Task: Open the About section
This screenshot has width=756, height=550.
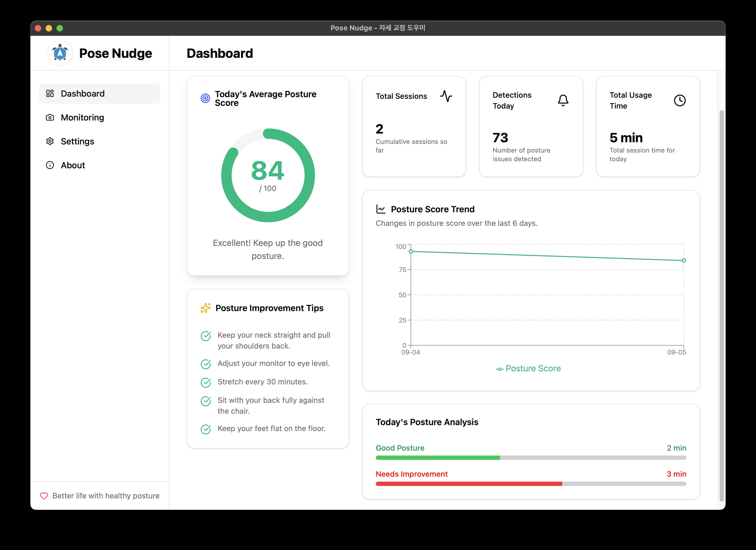Action: click(73, 165)
